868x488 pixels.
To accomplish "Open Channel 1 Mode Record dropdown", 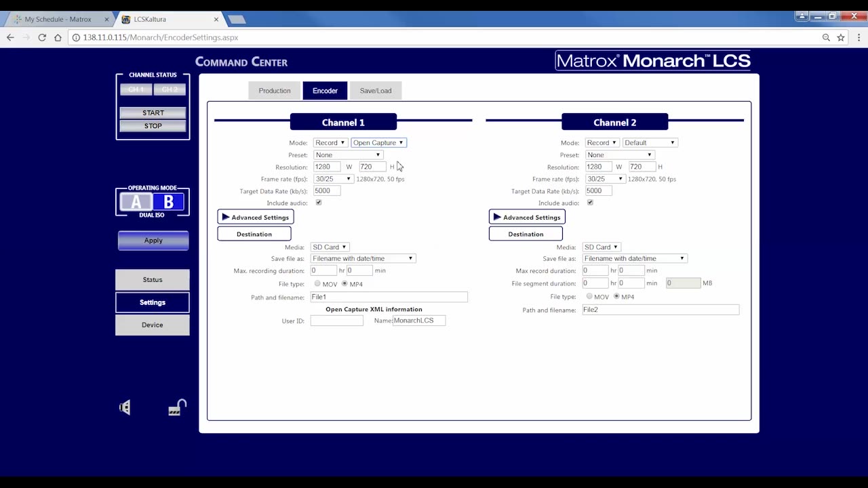I will click(x=330, y=142).
